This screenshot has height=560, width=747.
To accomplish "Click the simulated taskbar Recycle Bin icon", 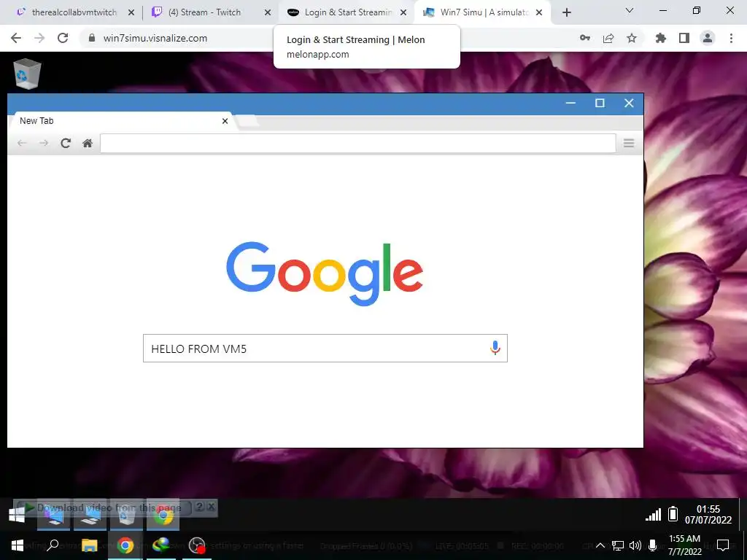I will [x=126, y=516].
